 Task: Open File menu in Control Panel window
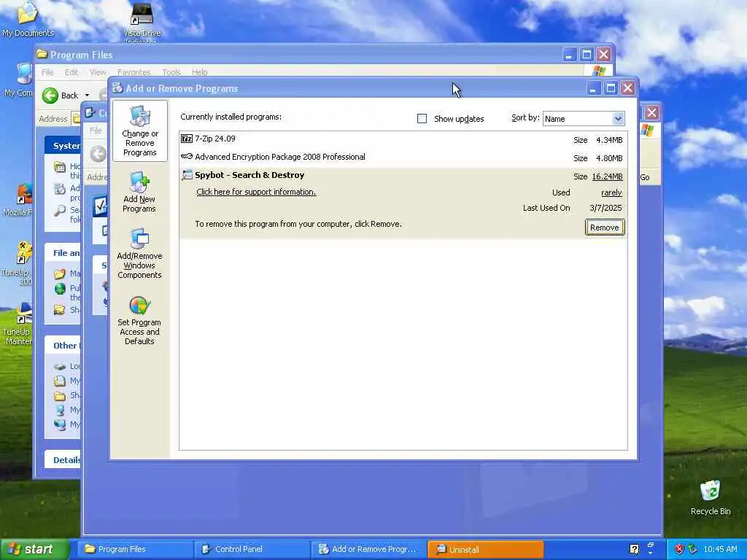(x=96, y=131)
